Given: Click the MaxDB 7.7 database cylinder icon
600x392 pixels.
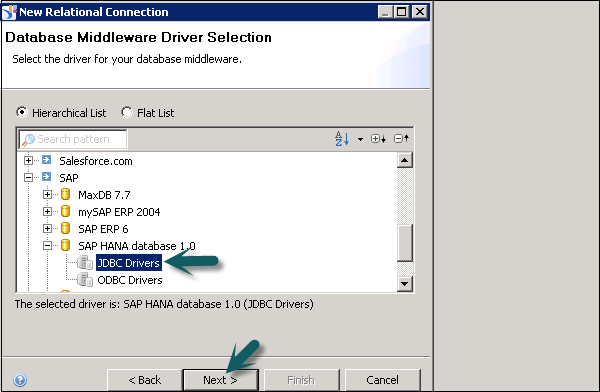Looking at the screenshot, I should (x=65, y=194).
